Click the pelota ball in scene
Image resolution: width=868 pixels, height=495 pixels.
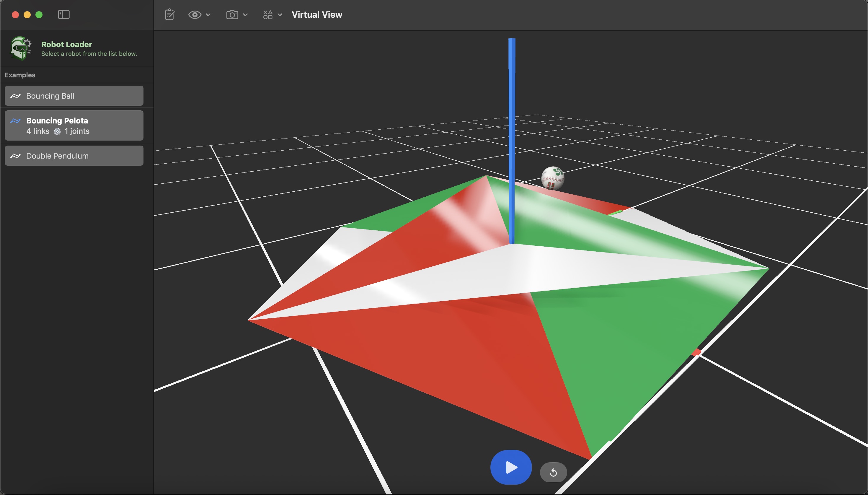[x=552, y=178]
